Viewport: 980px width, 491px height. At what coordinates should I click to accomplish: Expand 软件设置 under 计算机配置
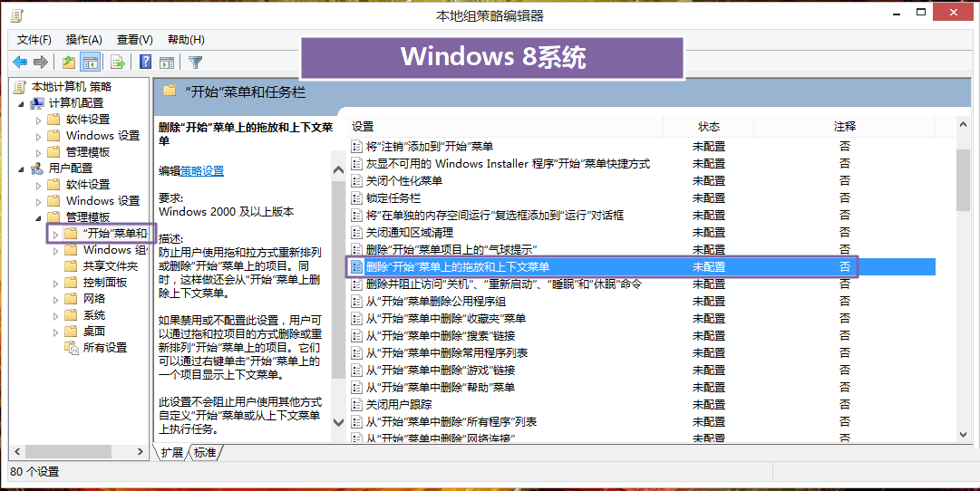coord(39,120)
